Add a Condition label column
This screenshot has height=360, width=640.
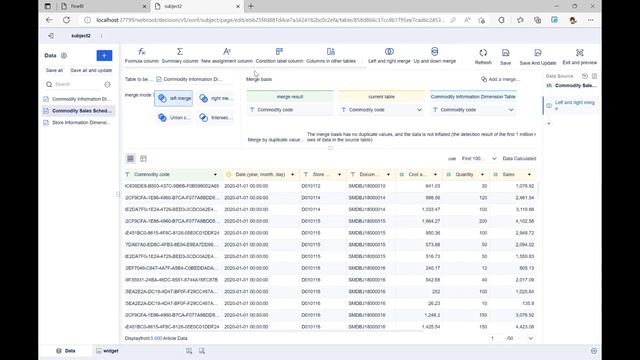[x=279, y=56]
